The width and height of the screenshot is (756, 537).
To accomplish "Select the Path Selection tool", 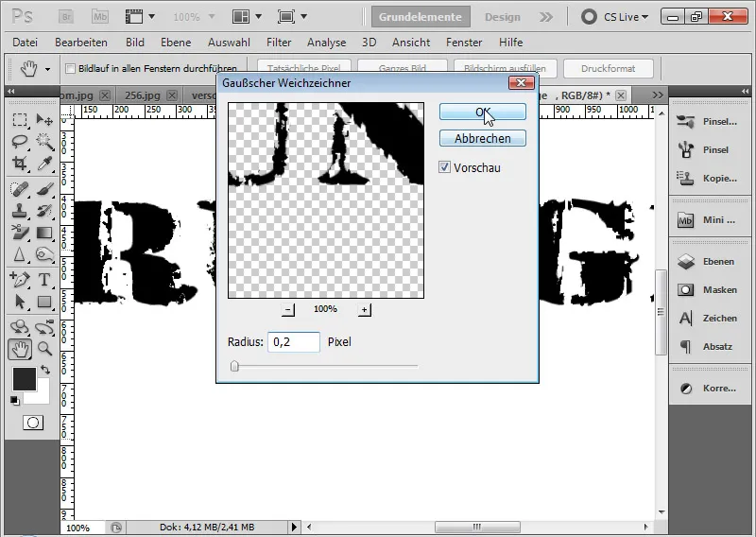I will 20,302.
